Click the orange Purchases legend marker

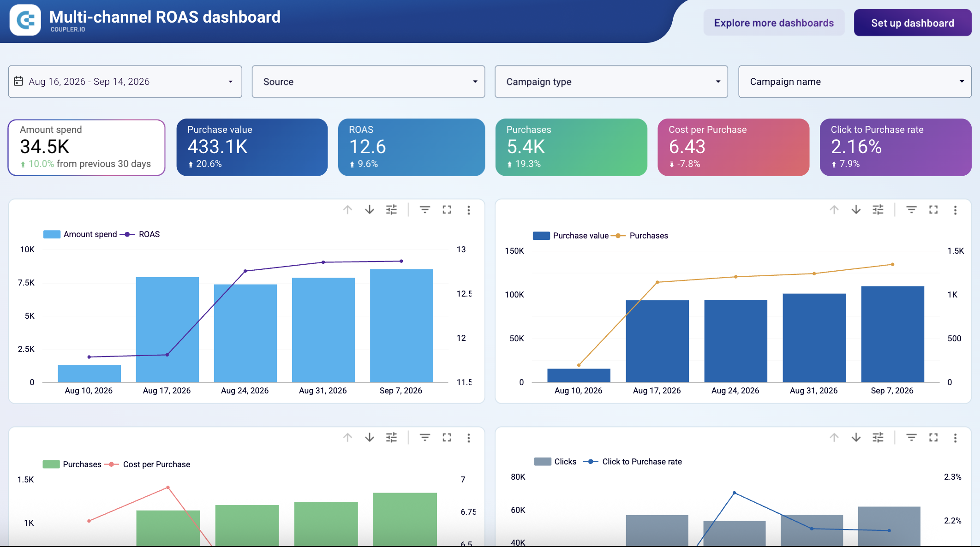[618, 236]
